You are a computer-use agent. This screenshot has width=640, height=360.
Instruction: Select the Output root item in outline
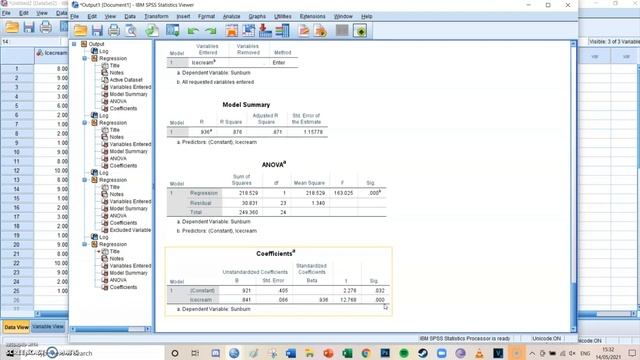(x=96, y=44)
